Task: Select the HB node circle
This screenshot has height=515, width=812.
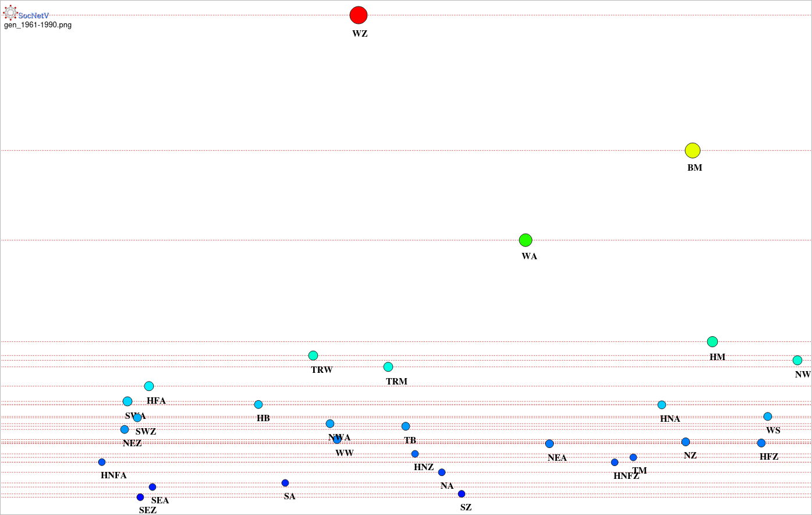Action: tap(258, 404)
